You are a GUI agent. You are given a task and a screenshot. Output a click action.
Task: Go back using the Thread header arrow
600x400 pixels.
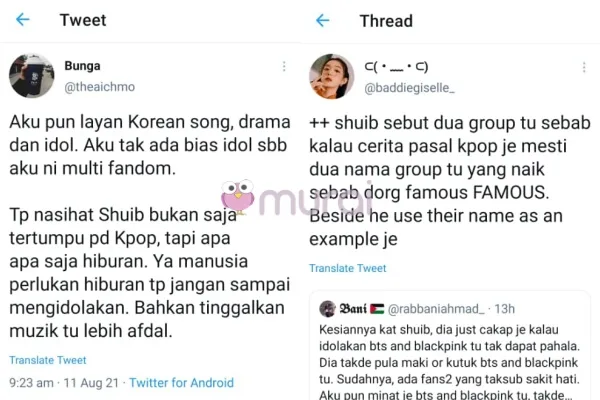click(x=323, y=20)
